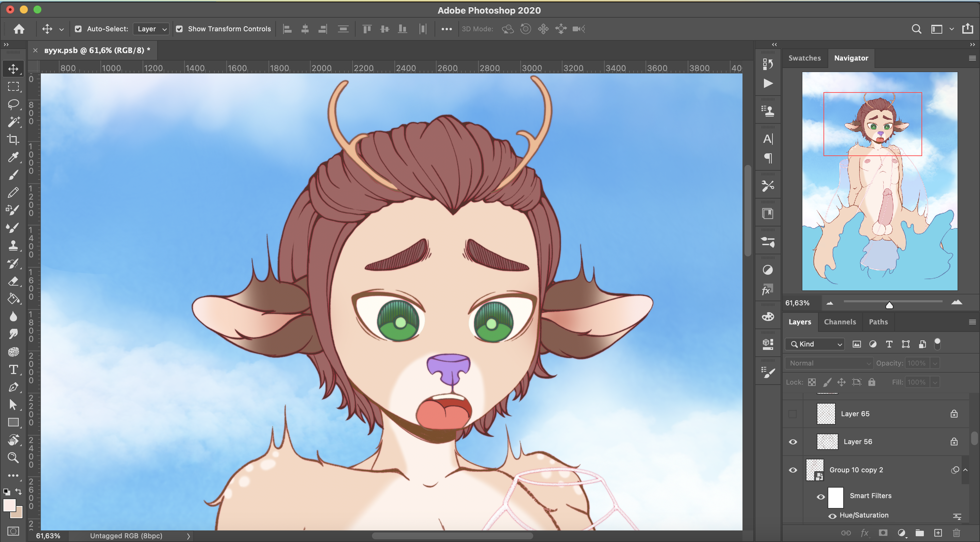Image resolution: width=980 pixels, height=542 pixels.
Task: Collapse Group 10 copy 2 smart filters
Action: [966, 470]
